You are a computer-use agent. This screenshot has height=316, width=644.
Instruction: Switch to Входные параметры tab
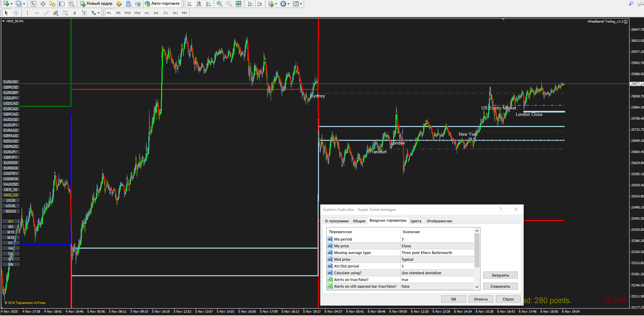coord(388,220)
